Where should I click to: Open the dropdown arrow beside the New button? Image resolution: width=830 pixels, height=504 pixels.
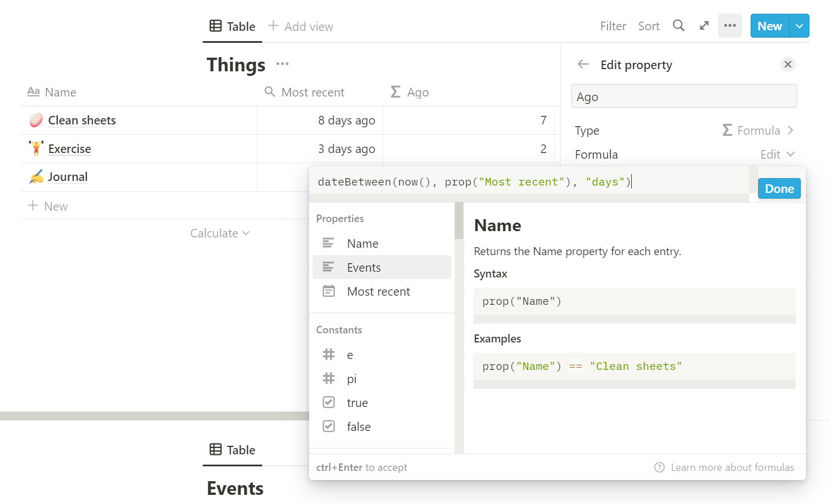pos(799,26)
